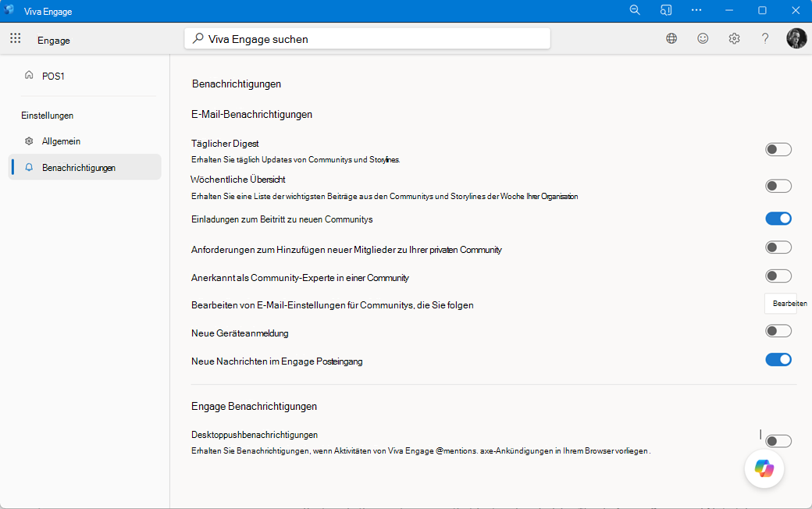Viewport: 812px width, 509px height.
Task: Close the Viva Engage window
Action: point(796,10)
